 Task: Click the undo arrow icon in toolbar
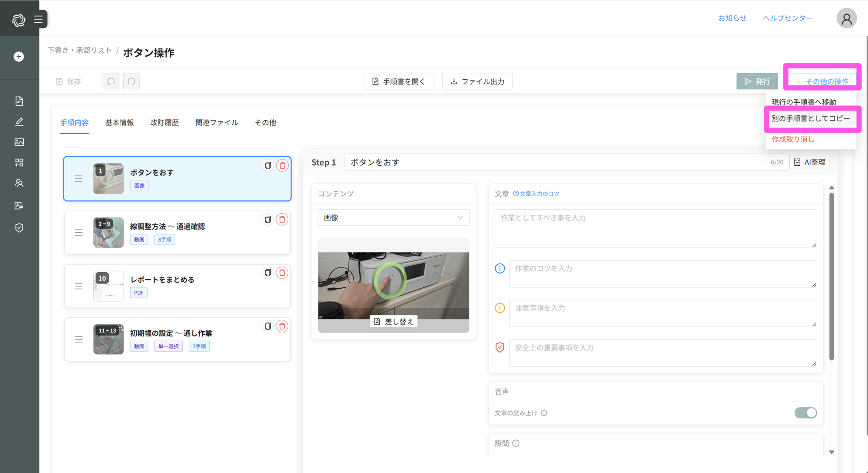click(x=111, y=81)
